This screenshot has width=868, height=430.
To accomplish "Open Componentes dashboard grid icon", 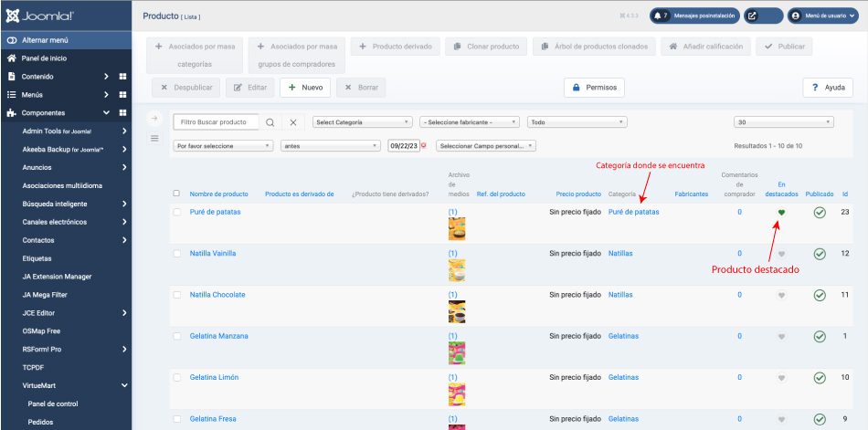I will pyautogui.click(x=123, y=113).
